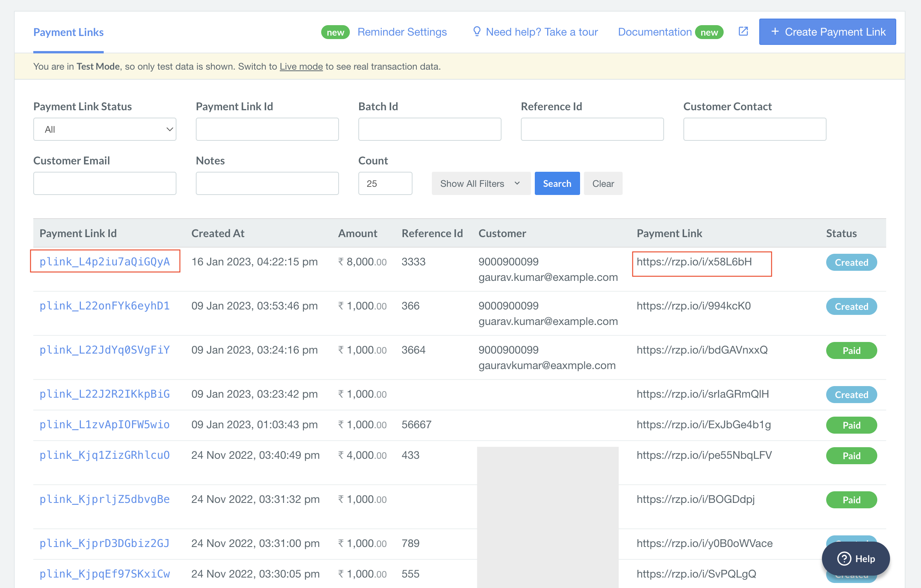The width and height of the screenshot is (921, 588).
Task: Click URL https://rzp.io/i/y0B0oWVace
Action: [x=704, y=543]
